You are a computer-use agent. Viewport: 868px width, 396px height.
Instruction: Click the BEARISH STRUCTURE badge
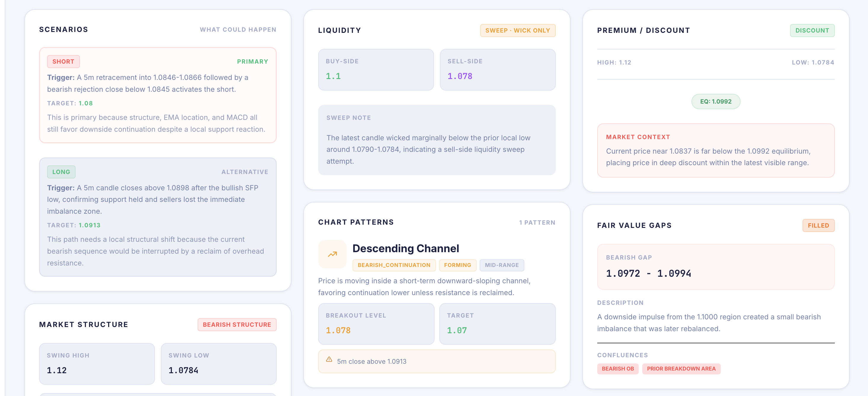[237, 324]
